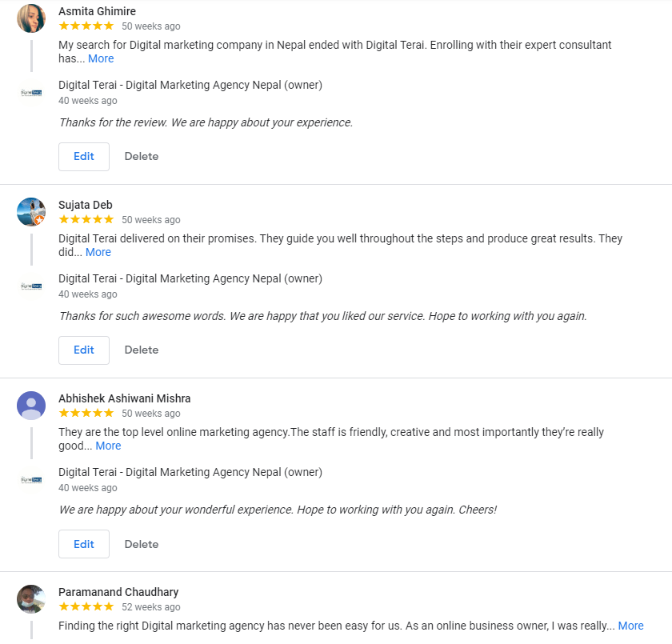Image resolution: width=672 pixels, height=644 pixels.
Task: Select the name Sujata Deb
Action: 86,204
